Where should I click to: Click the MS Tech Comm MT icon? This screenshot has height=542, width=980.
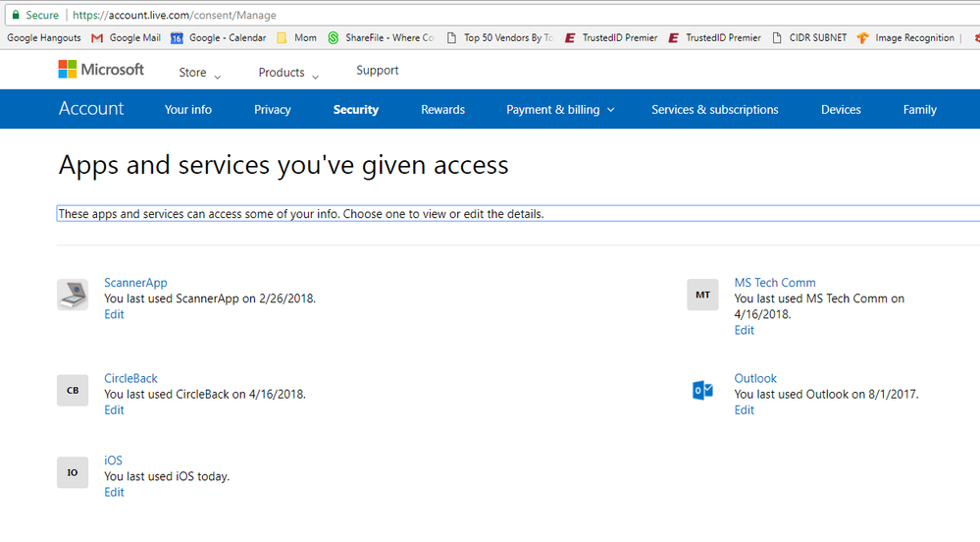[x=702, y=295]
